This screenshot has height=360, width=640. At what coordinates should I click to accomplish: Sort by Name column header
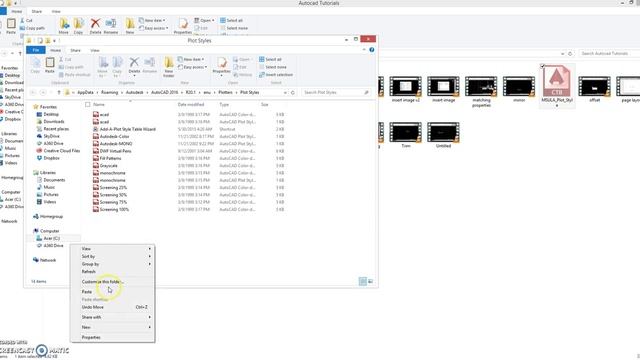coord(99,105)
